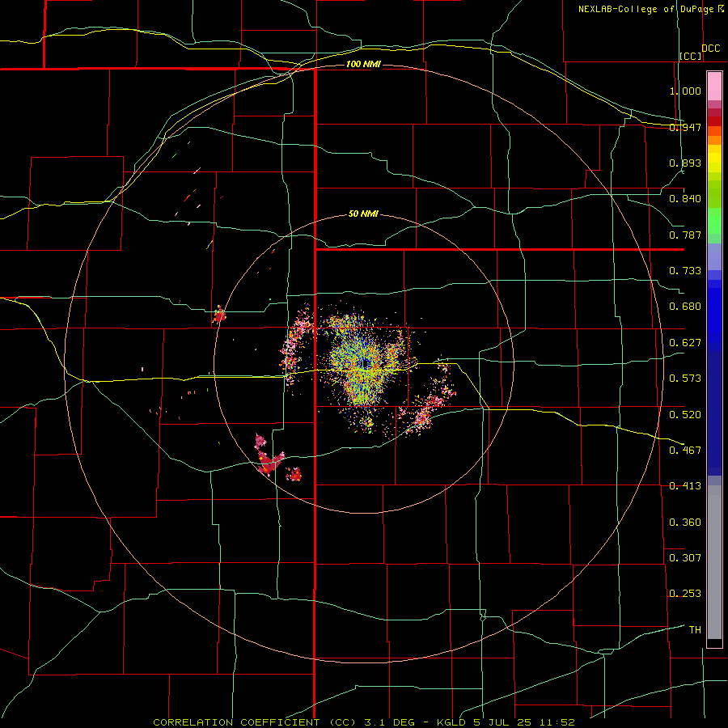The image size is (728, 728).
Task: Click the pink segment of the color bar
Action: point(714,87)
